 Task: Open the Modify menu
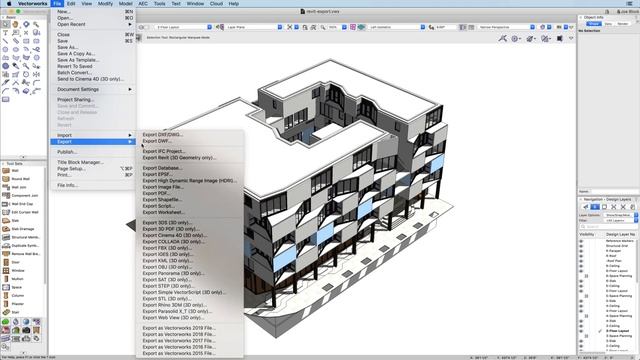[x=105, y=4]
